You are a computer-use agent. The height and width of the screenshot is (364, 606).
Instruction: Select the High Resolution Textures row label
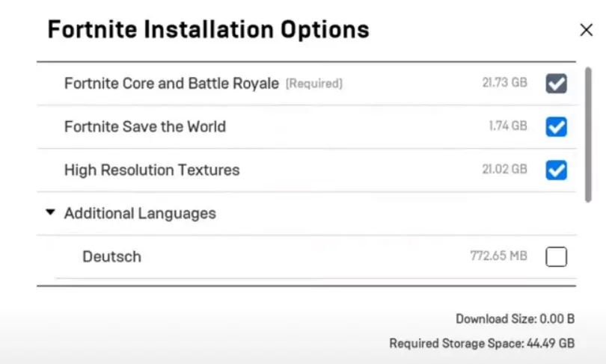point(152,170)
